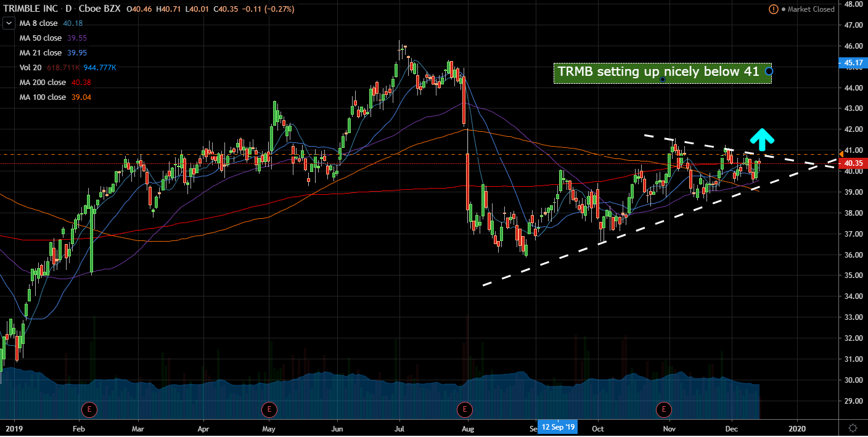Select the MA 200 close indicator
The image size is (868, 437).
[x=43, y=83]
